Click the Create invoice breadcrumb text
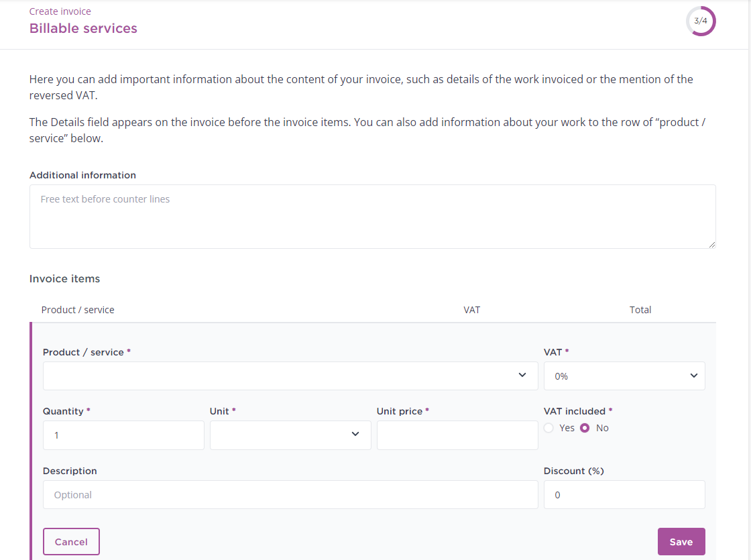Image resolution: width=751 pixels, height=560 pixels. pyautogui.click(x=60, y=11)
